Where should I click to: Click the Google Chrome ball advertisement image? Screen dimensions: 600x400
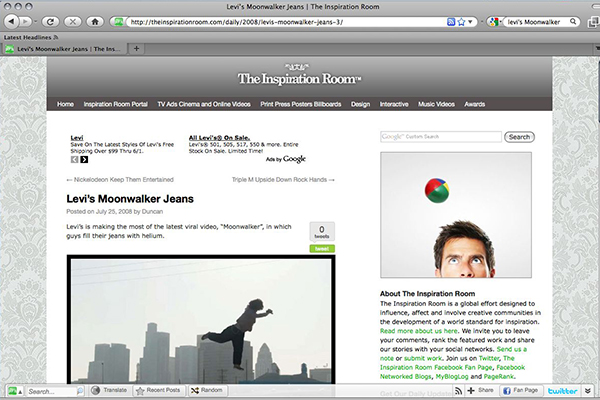(456, 215)
